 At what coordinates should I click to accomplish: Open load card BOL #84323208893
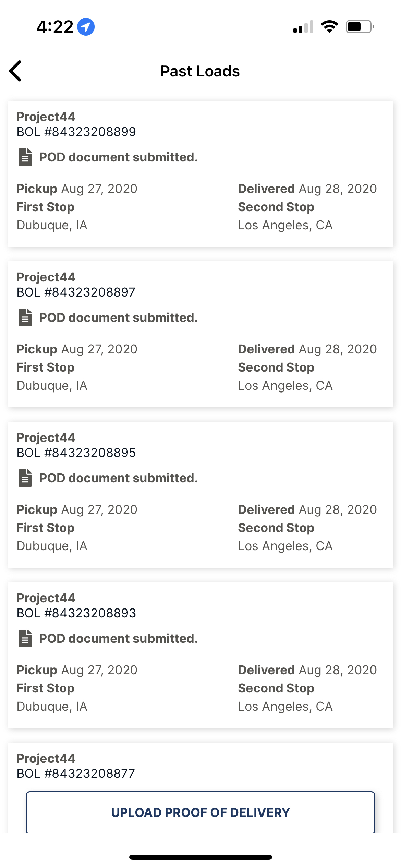[x=200, y=655]
